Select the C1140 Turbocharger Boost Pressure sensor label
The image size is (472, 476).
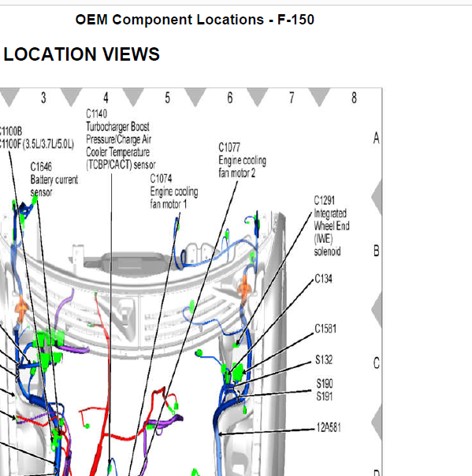tap(121, 139)
